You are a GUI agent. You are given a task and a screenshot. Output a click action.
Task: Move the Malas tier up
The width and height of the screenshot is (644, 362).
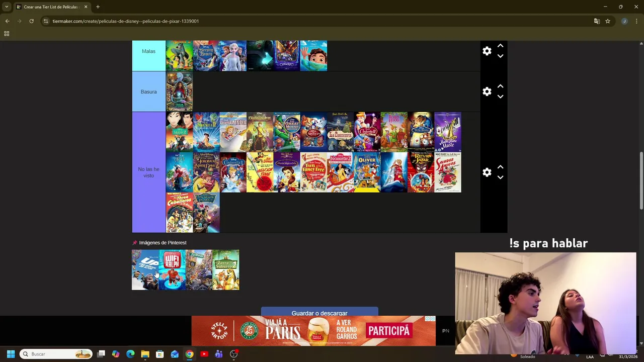pyautogui.click(x=500, y=46)
